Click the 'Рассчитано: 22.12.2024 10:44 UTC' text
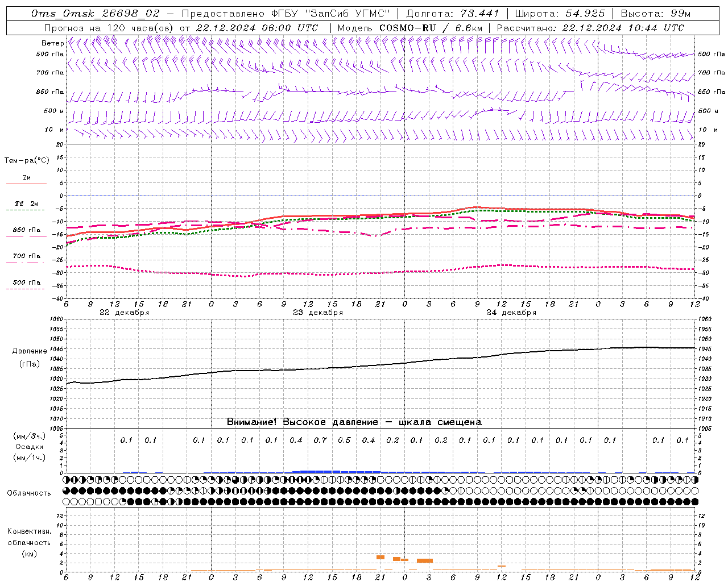This screenshot has height=582, width=728. point(590,28)
